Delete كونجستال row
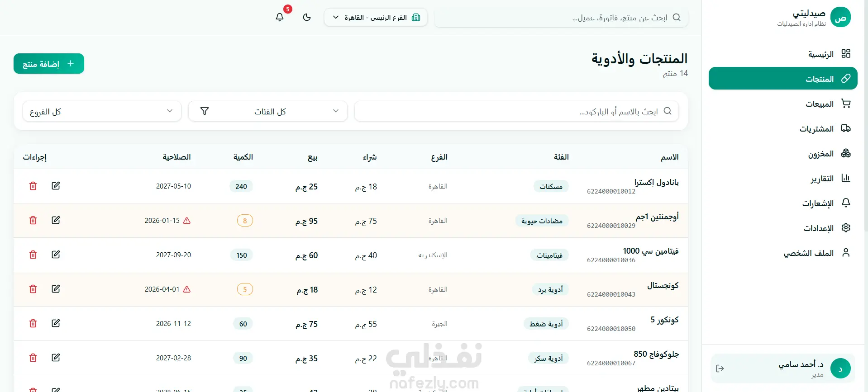The image size is (868, 392). click(33, 289)
